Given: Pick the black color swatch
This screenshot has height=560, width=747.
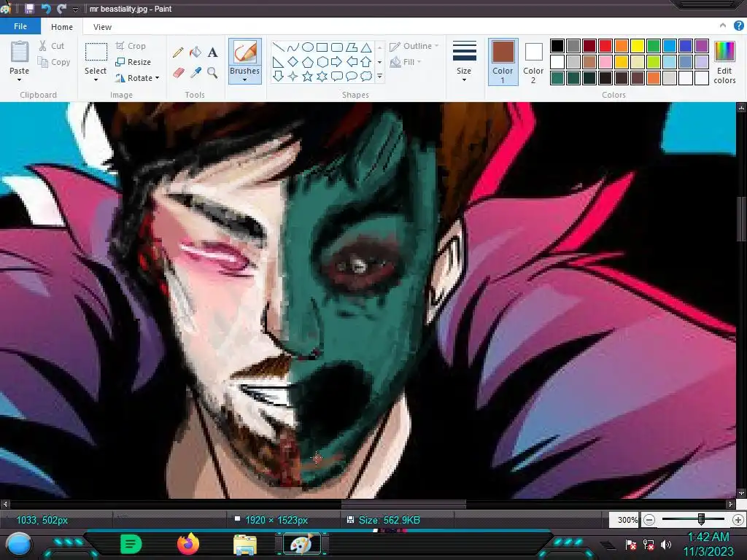Looking at the screenshot, I should pos(557,46).
